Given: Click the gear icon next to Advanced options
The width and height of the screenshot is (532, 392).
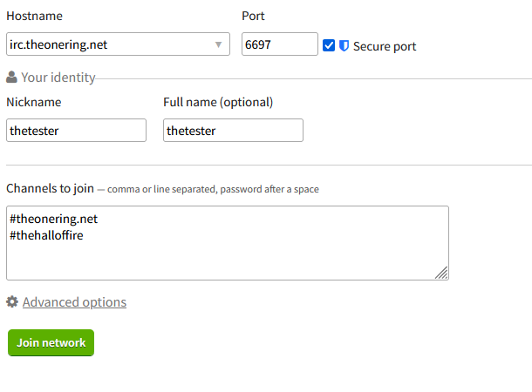Looking at the screenshot, I should tap(12, 301).
